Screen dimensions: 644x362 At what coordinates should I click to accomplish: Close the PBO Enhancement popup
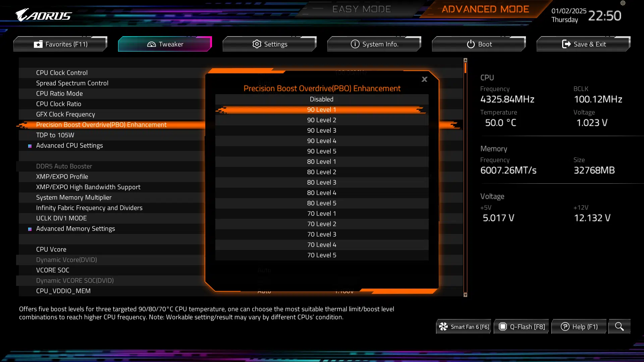click(x=424, y=79)
